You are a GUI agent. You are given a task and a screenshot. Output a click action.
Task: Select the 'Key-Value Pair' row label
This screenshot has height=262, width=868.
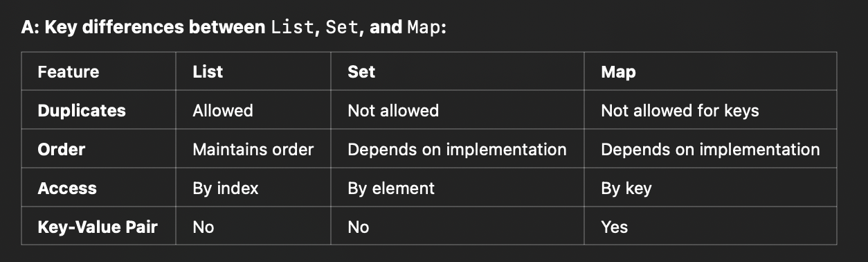98,227
